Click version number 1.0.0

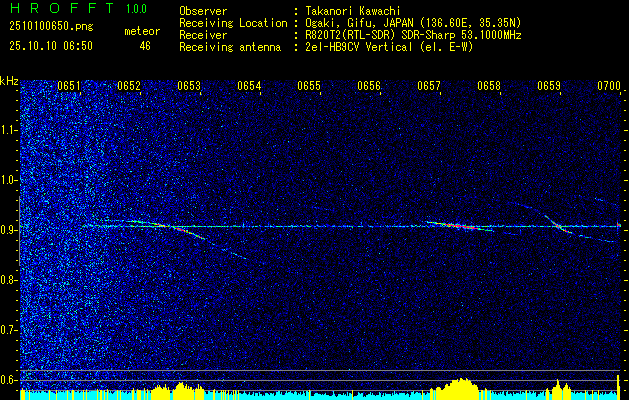click(x=136, y=8)
